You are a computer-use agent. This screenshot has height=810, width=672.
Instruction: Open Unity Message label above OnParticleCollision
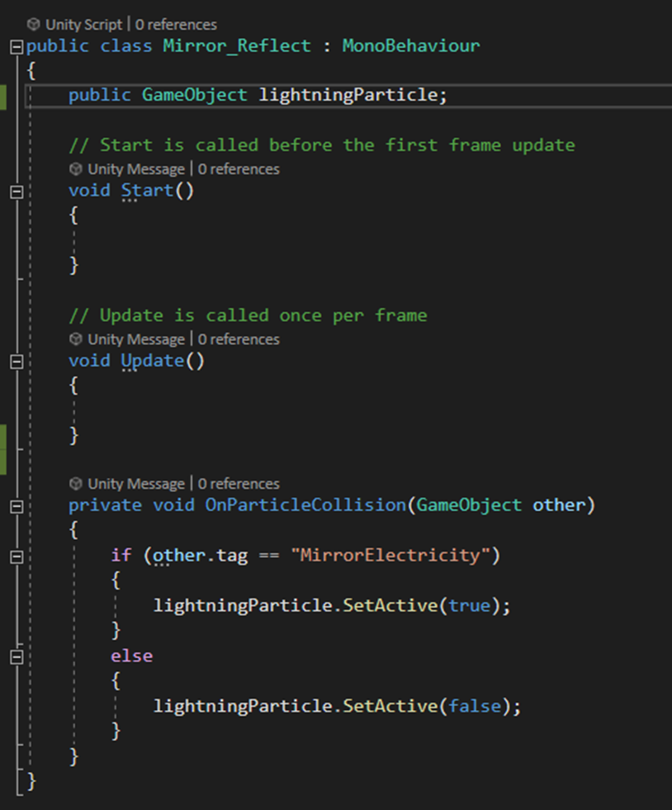(136, 484)
